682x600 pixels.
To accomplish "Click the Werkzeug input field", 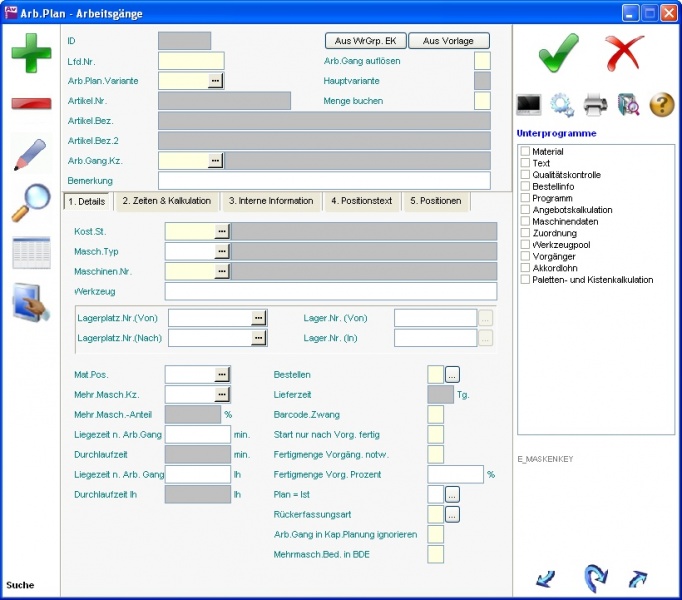I will click(x=330, y=292).
